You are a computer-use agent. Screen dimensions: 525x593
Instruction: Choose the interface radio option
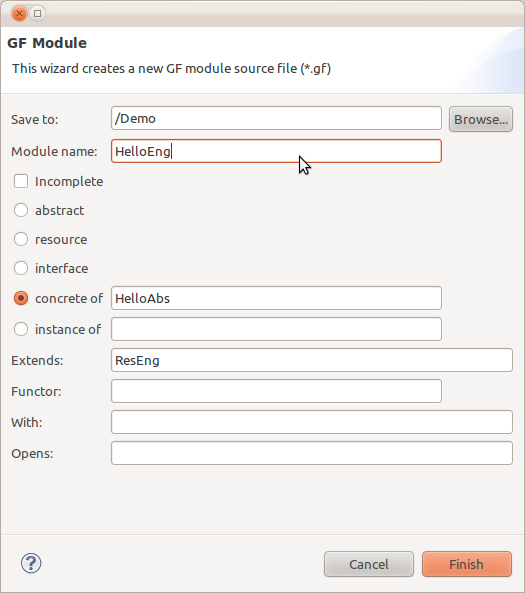click(x=21, y=269)
